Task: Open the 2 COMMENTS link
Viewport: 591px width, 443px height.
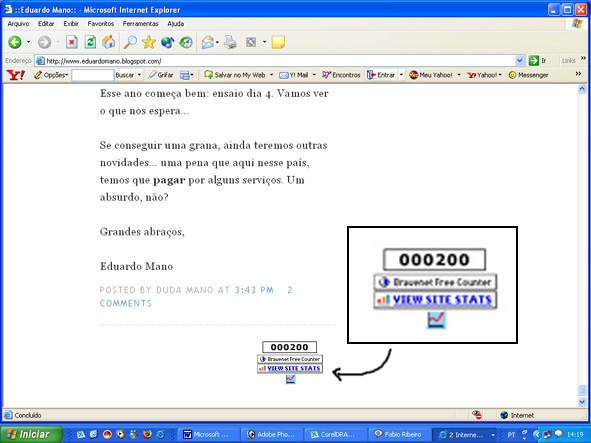Action: tap(126, 304)
